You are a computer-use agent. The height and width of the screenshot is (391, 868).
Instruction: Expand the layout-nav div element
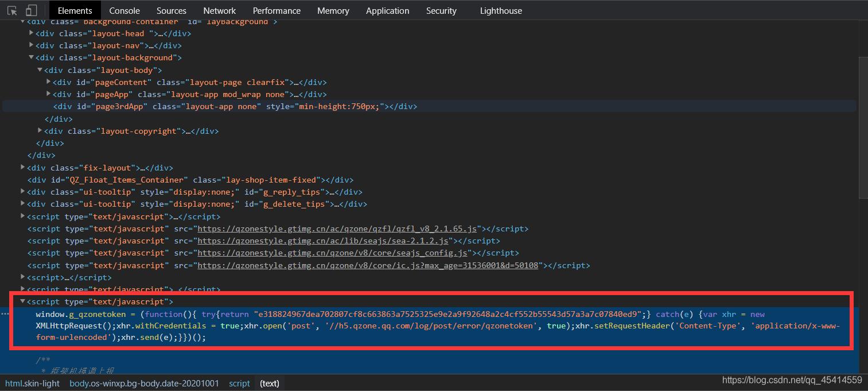pyautogui.click(x=31, y=45)
